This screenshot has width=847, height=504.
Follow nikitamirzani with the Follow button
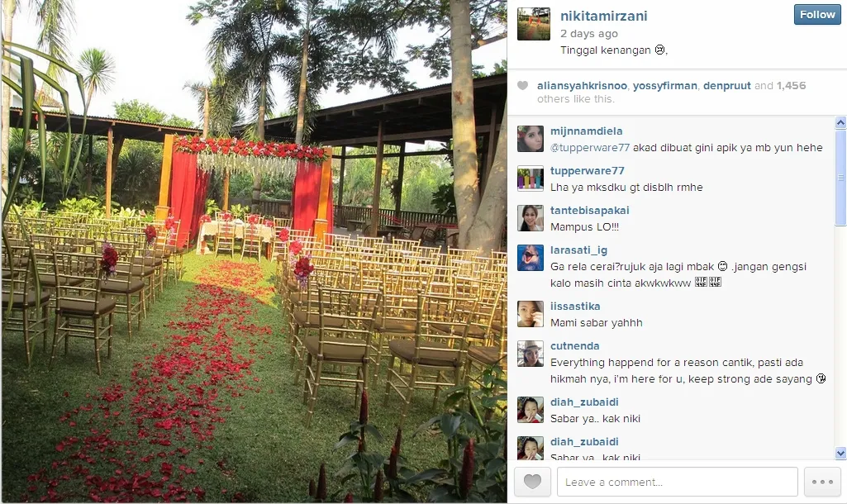[817, 15]
